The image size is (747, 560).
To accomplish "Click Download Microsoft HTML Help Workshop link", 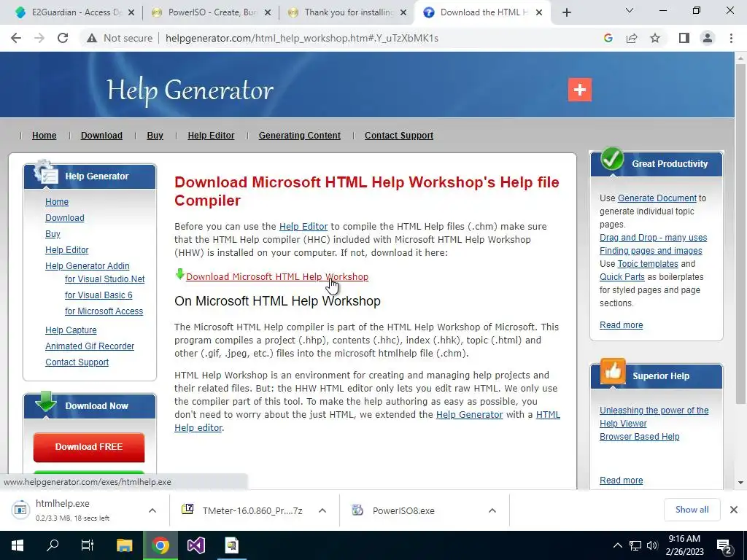I will pyautogui.click(x=276, y=276).
